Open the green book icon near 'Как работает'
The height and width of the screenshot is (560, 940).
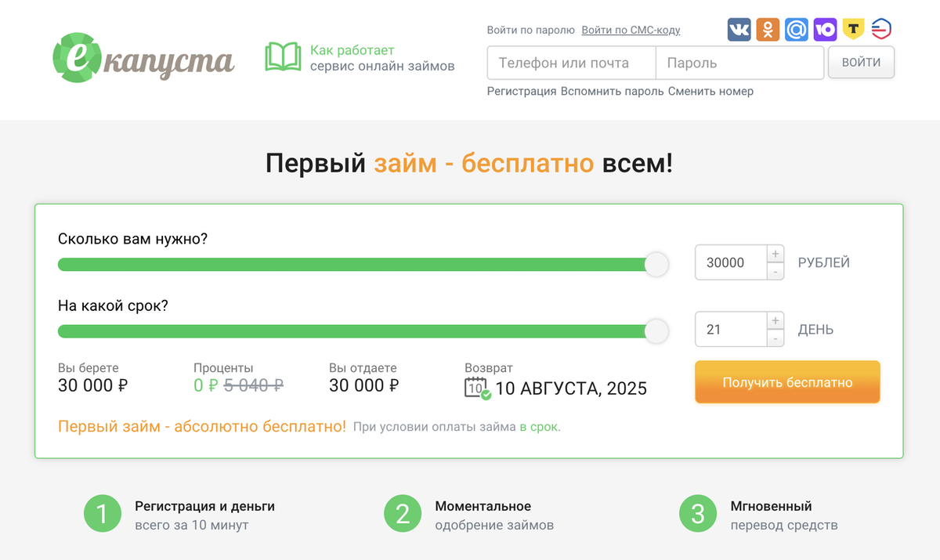click(284, 56)
